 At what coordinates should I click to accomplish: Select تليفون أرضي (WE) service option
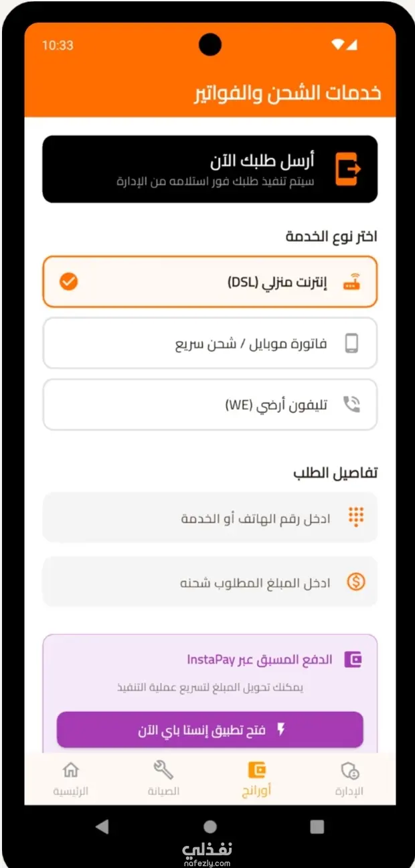pos(210,405)
